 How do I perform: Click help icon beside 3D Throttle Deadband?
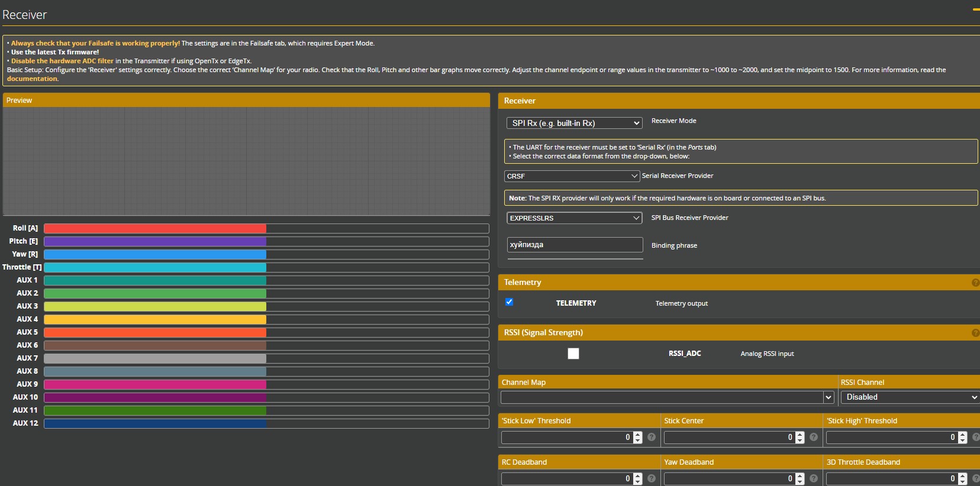pyautogui.click(x=976, y=478)
